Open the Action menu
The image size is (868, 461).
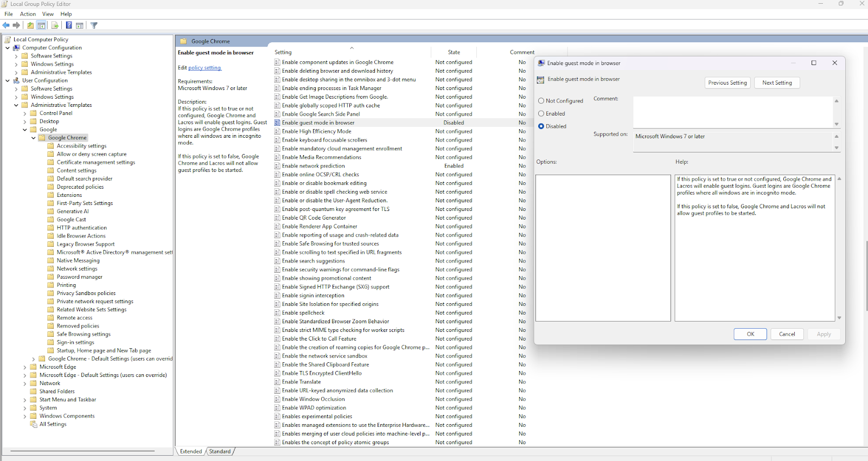[x=28, y=14]
